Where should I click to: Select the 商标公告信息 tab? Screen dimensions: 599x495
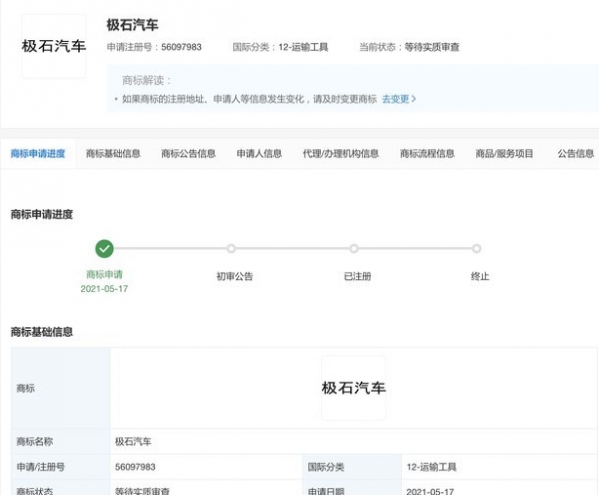pos(188,154)
